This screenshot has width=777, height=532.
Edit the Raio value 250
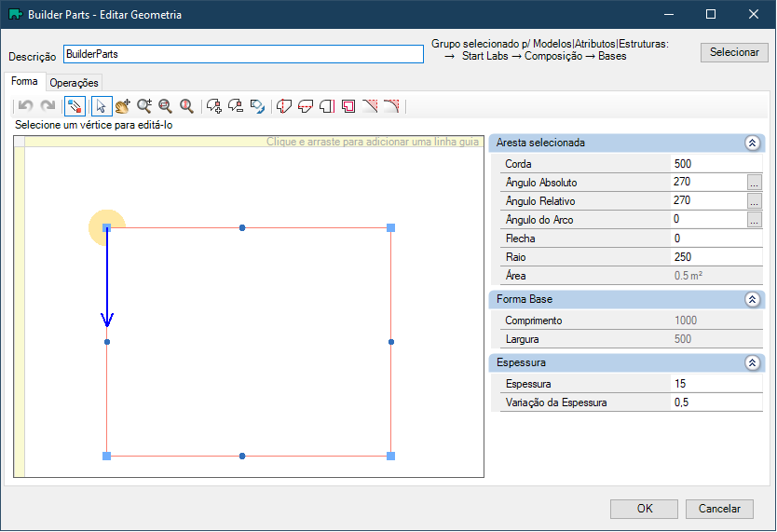click(716, 257)
